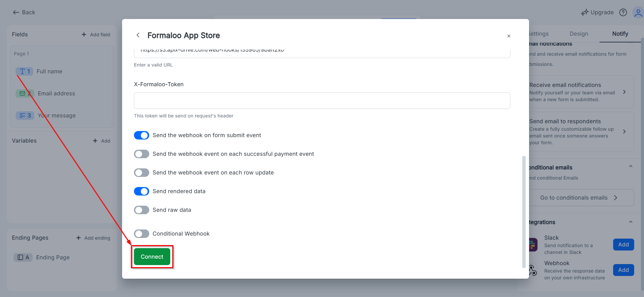Enable webhook on each row update

tap(141, 173)
